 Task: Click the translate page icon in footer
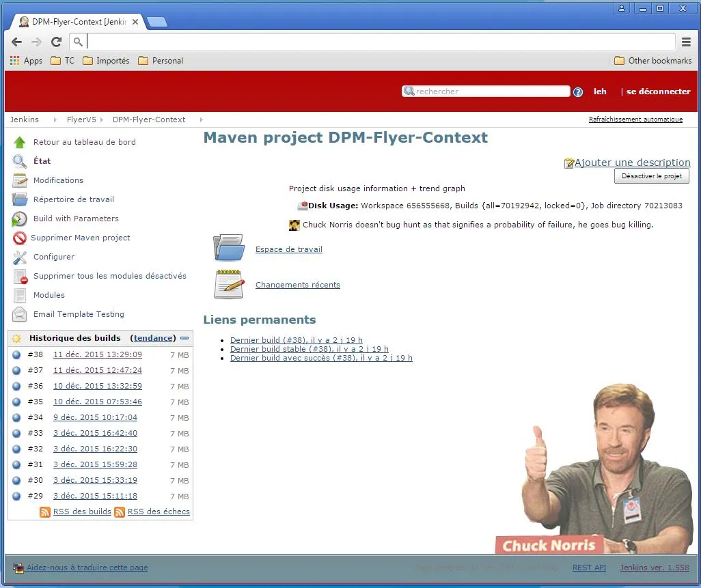click(18, 568)
